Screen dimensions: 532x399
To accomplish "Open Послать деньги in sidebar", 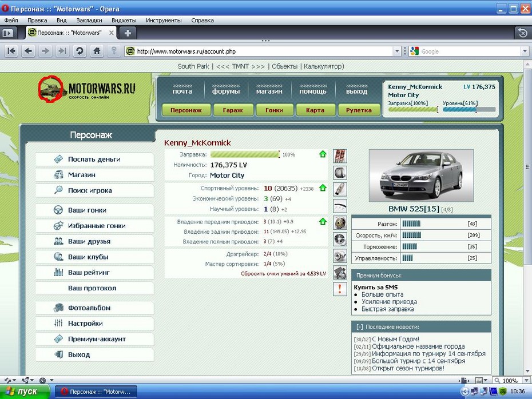I will tap(94, 159).
